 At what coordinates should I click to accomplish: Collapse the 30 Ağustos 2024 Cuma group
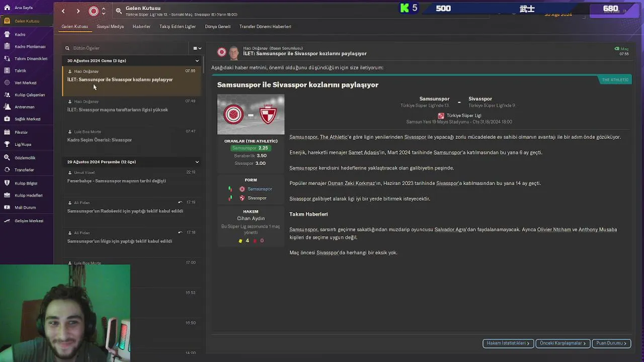tap(197, 61)
